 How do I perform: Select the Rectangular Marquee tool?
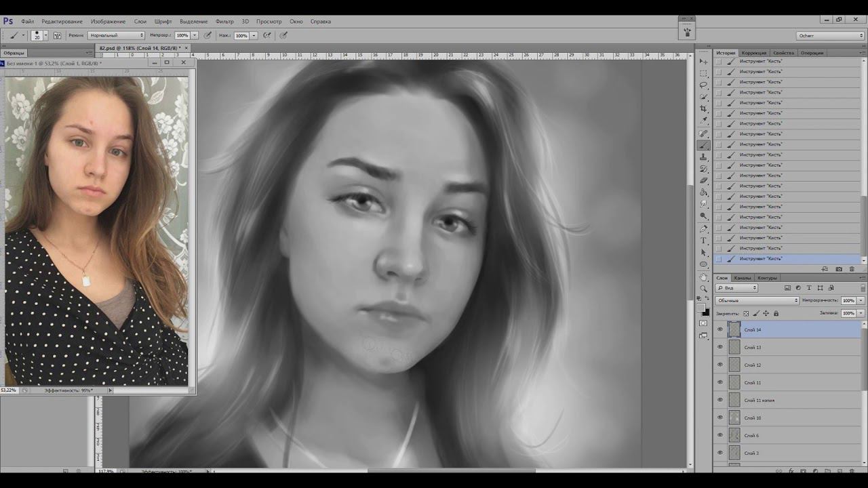703,73
